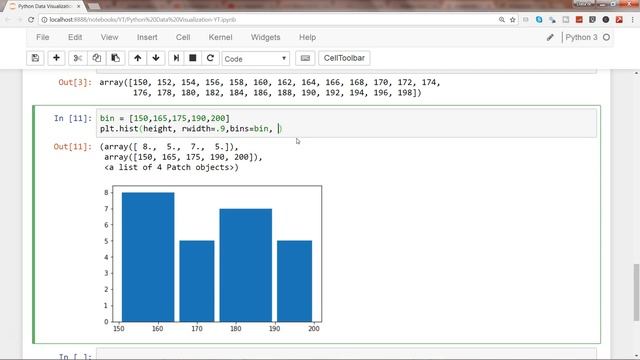This screenshot has width=640, height=360.
Task: Click the kernel idle circle indicator
Action: [x=607, y=37]
